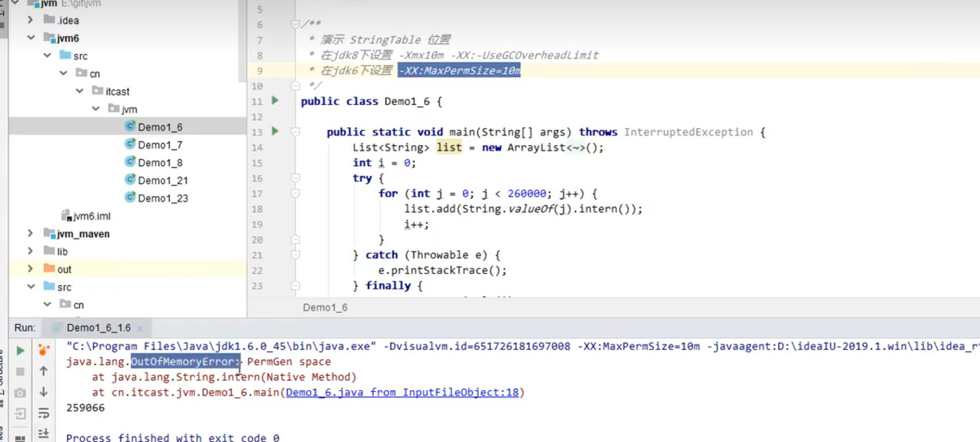Click the project tree vertical scrollbar
This screenshot has width=980, height=442.
tap(242, 40)
